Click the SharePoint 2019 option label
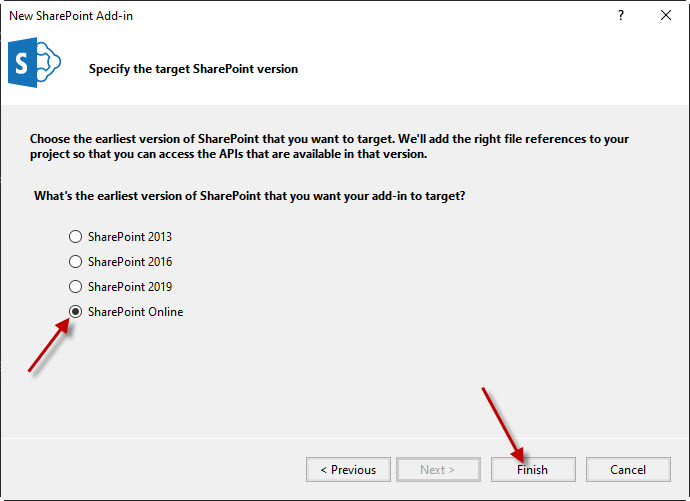Screen dimensions: 690x501 (x=130, y=287)
